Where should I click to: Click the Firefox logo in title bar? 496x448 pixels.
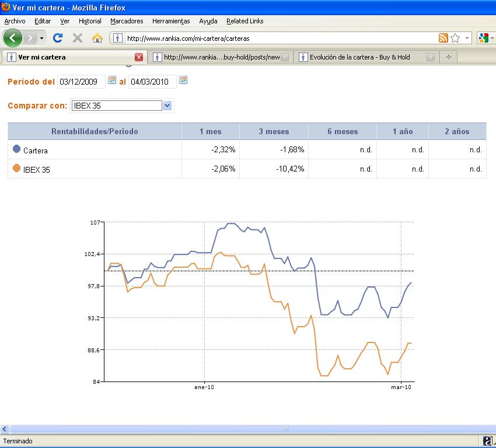tap(6, 6)
